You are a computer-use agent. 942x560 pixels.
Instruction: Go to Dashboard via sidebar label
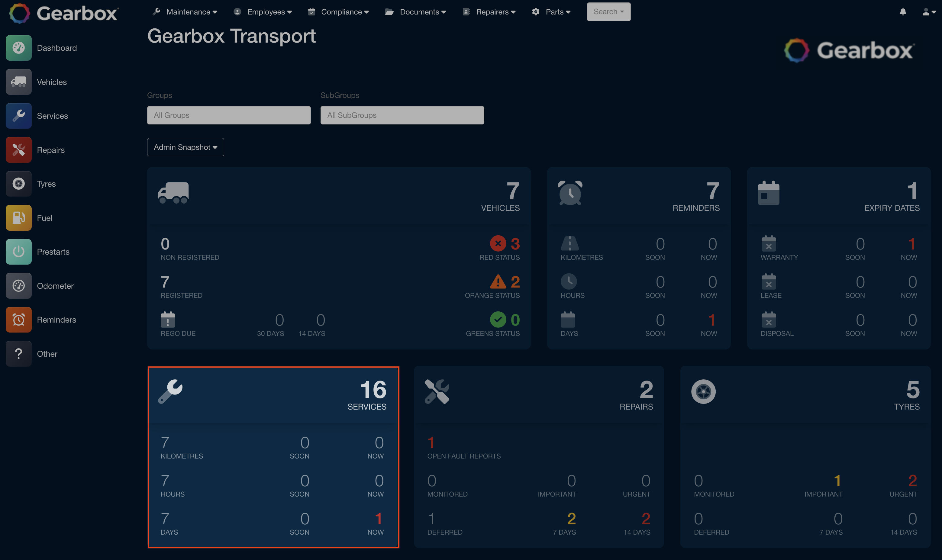click(56, 48)
